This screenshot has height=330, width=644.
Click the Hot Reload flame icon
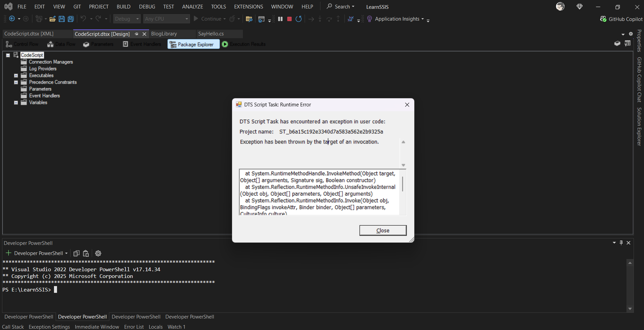232,19
